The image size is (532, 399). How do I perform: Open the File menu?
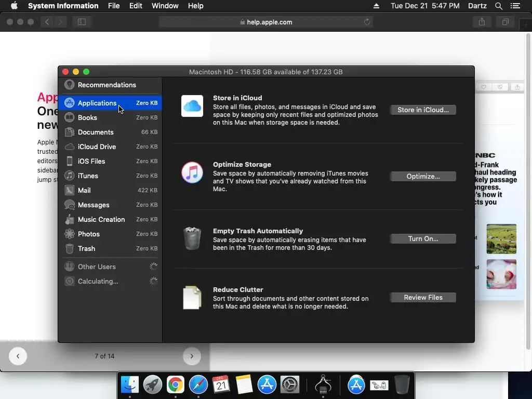[x=114, y=6]
